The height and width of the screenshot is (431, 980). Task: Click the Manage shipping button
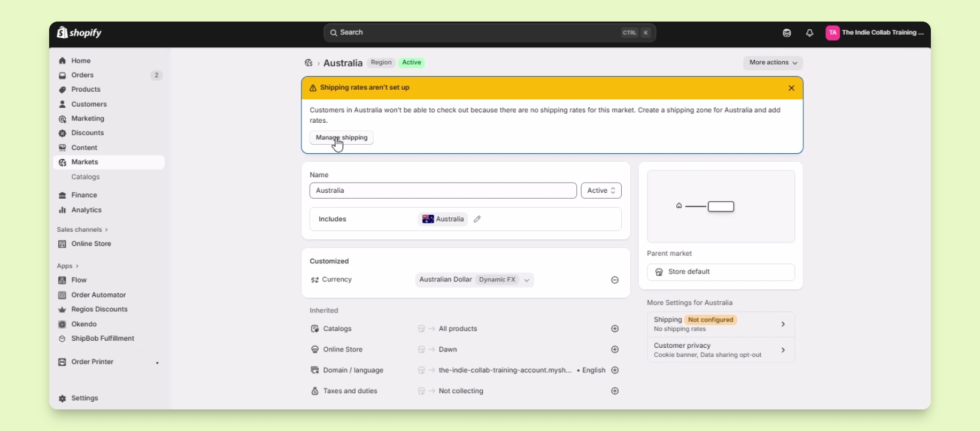click(341, 138)
